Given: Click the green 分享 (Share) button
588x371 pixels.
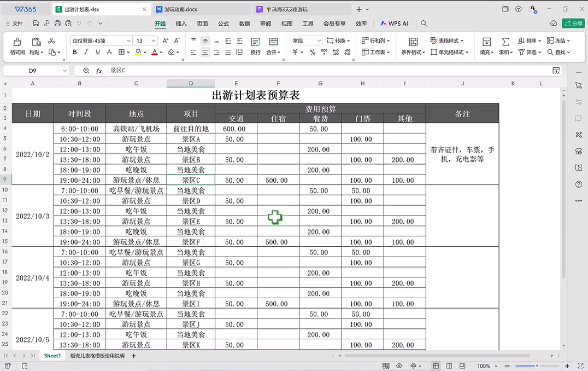Looking at the screenshot, I should click(x=574, y=24).
